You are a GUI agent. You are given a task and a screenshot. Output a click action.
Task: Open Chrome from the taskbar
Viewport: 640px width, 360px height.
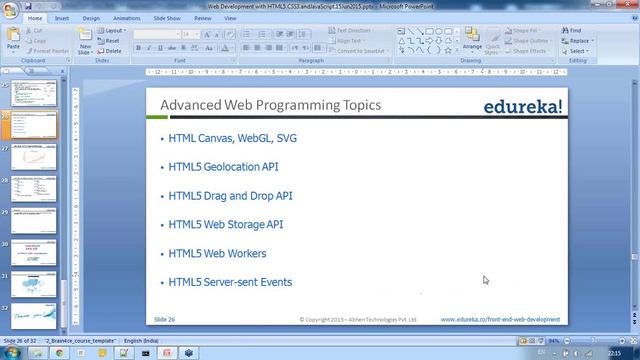coord(60,353)
